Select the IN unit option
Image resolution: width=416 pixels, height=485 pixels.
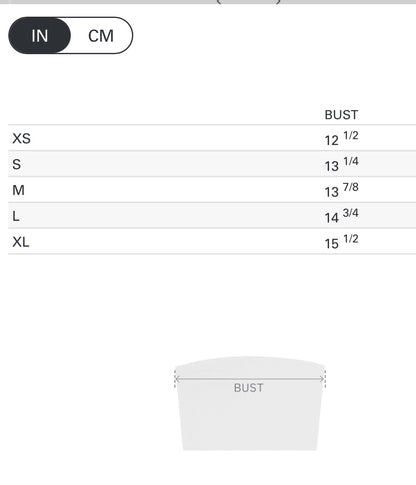click(x=40, y=35)
